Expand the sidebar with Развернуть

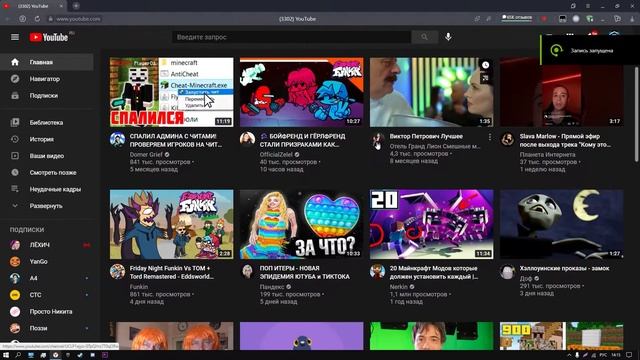click(x=47, y=206)
